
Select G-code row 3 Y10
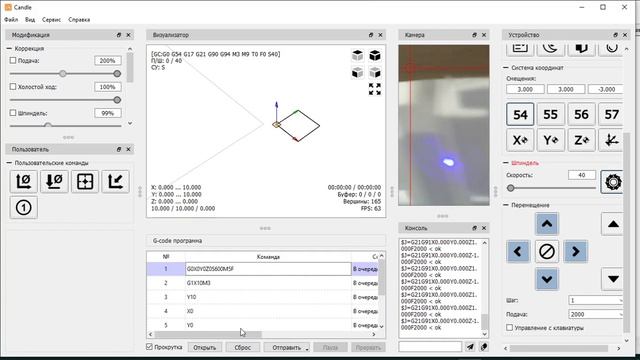tap(262, 297)
